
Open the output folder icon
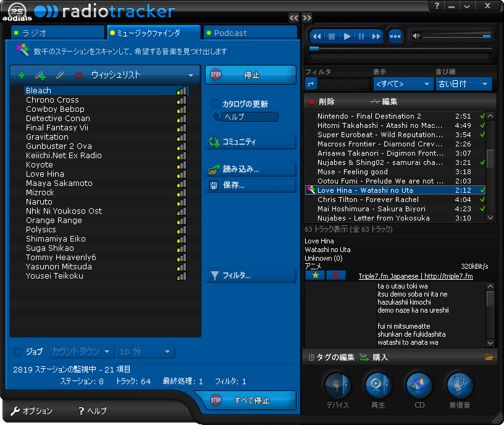tap(489, 357)
